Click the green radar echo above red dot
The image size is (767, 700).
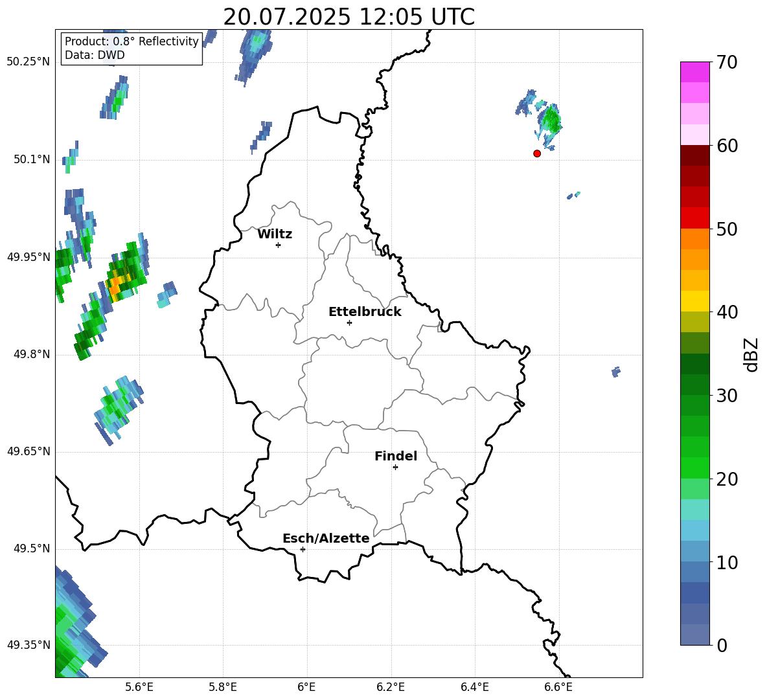(551, 120)
